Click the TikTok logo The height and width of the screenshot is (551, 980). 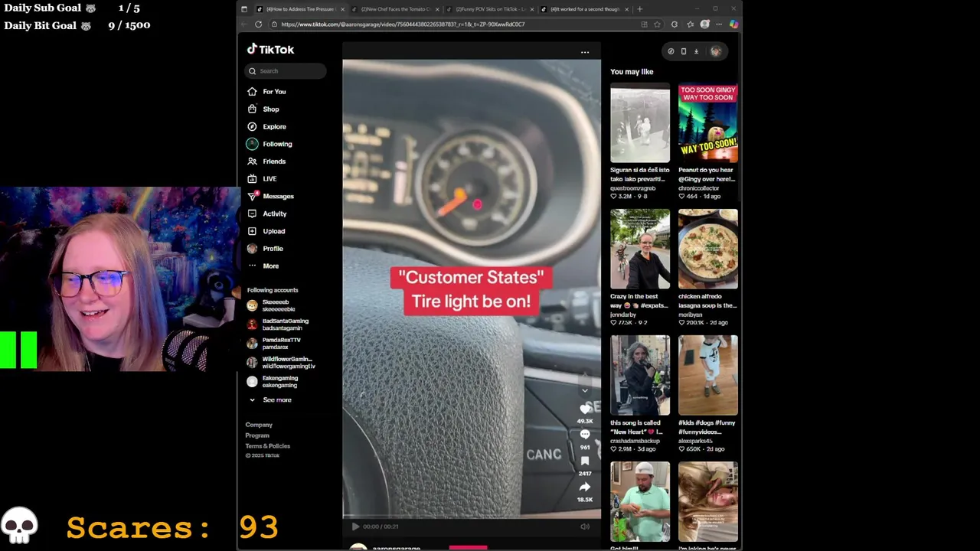pyautogui.click(x=270, y=49)
